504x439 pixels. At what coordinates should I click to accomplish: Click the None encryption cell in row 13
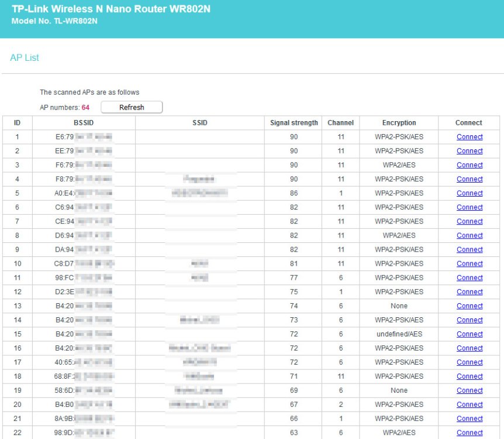point(399,306)
